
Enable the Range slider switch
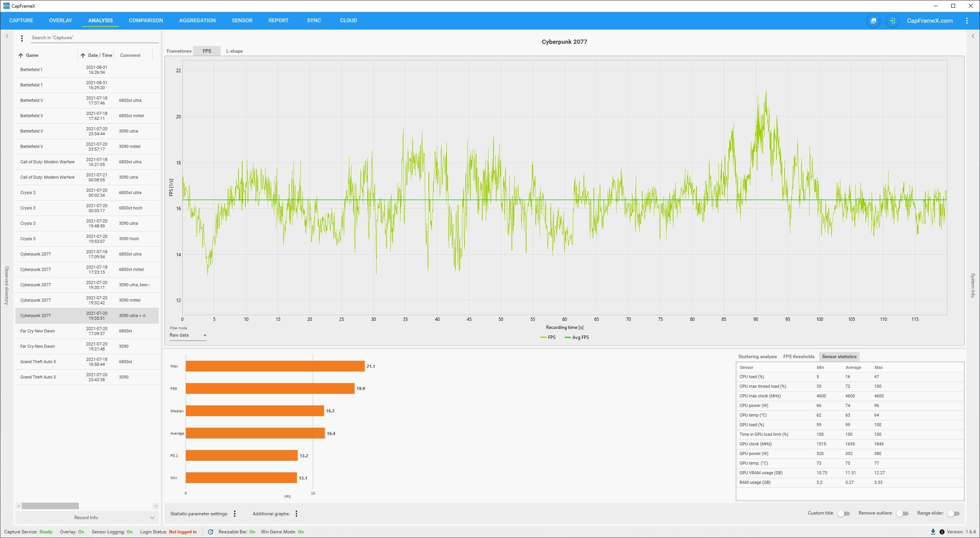click(x=953, y=513)
